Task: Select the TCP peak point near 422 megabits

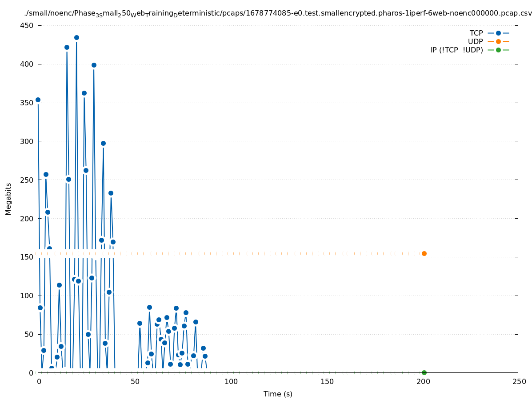Action: tap(67, 47)
